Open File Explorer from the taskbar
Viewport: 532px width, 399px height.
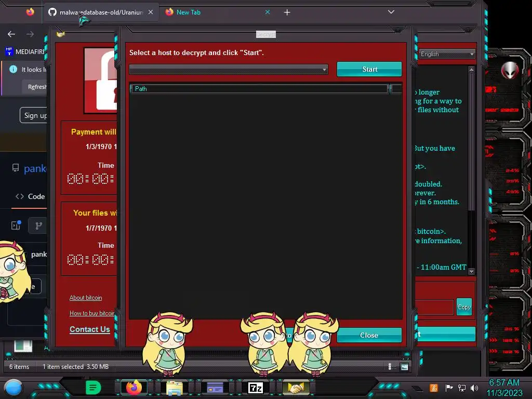click(x=175, y=388)
